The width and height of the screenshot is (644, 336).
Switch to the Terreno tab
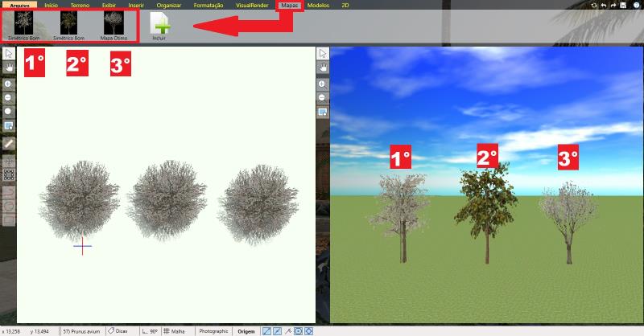pyautogui.click(x=80, y=5)
